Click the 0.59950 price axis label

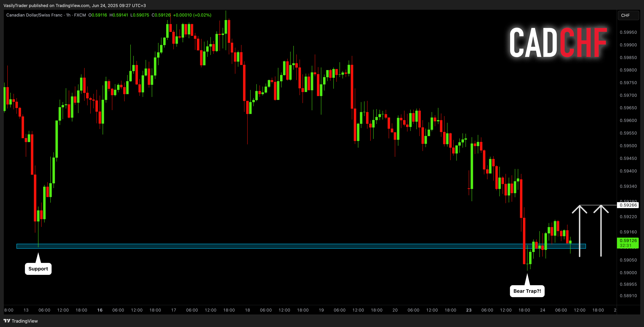pos(628,32)
